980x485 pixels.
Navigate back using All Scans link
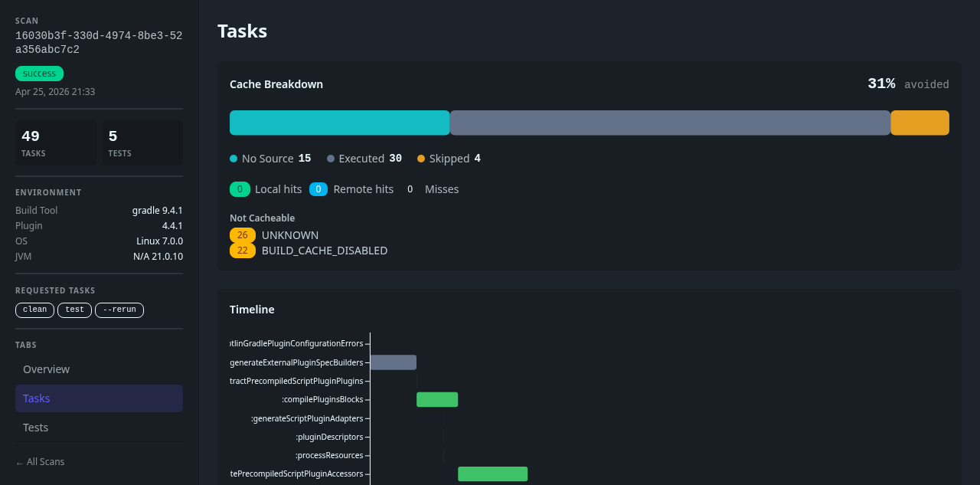[x=40, y=461]
